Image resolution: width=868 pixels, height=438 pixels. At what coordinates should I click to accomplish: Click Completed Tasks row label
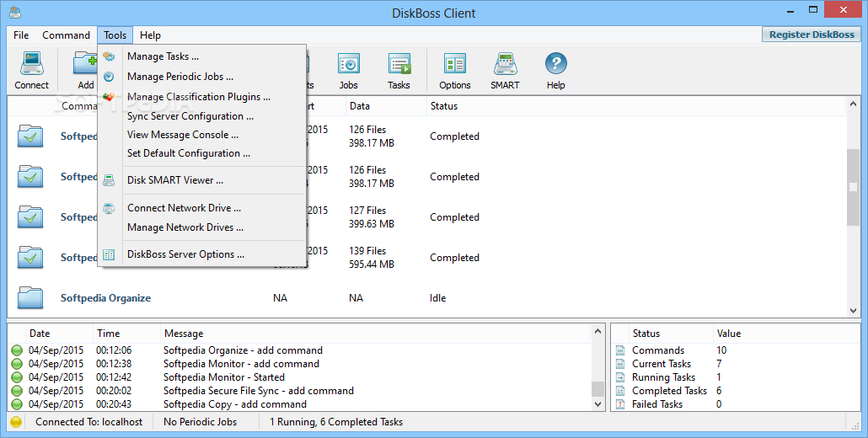(669, 391)
